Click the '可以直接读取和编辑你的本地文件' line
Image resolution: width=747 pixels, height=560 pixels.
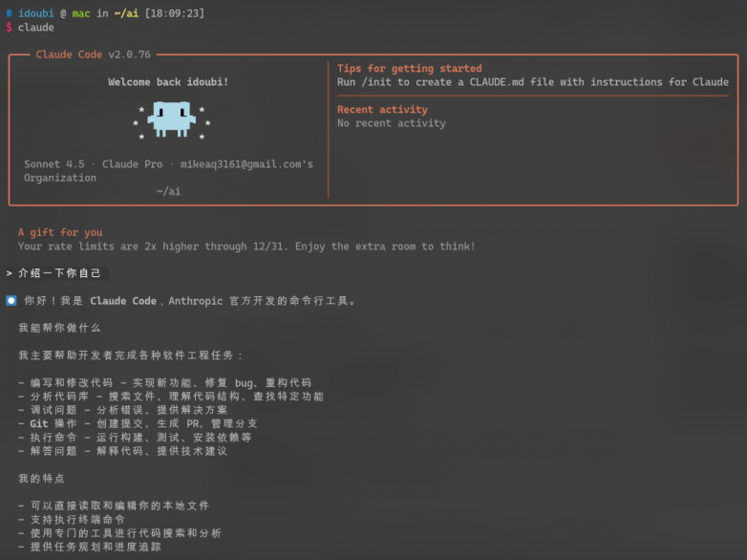tap(114, 506)
